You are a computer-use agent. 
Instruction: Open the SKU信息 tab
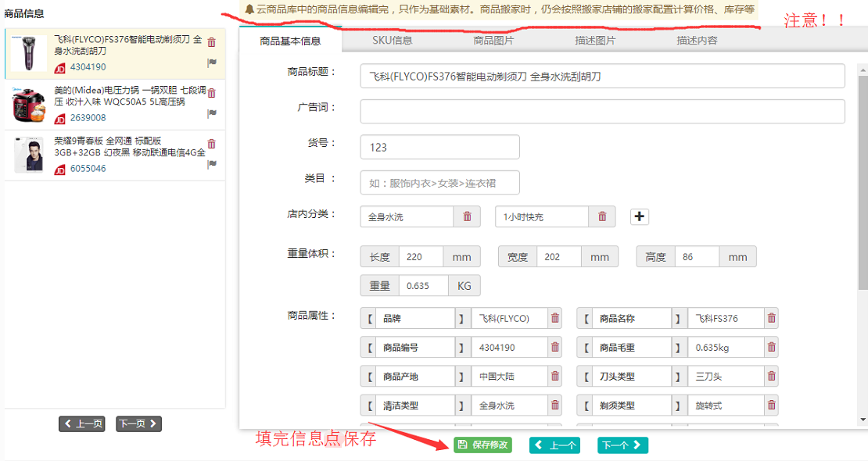point(392,41)
